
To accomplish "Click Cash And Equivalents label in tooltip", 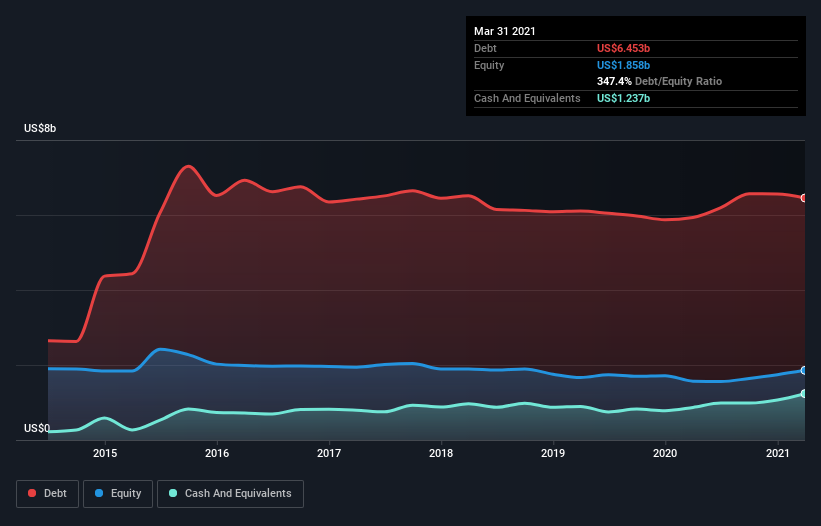I will pos(527,98).
